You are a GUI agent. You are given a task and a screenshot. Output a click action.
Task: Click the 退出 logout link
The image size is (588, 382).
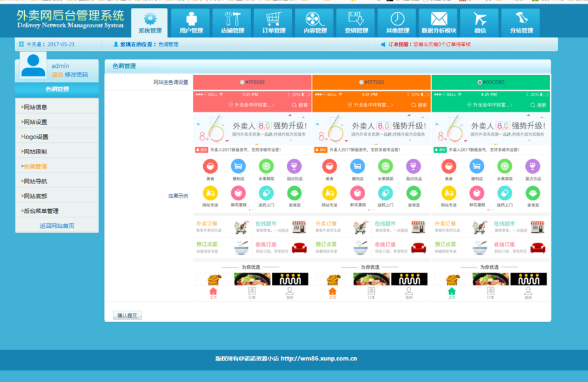pos(57,74)
